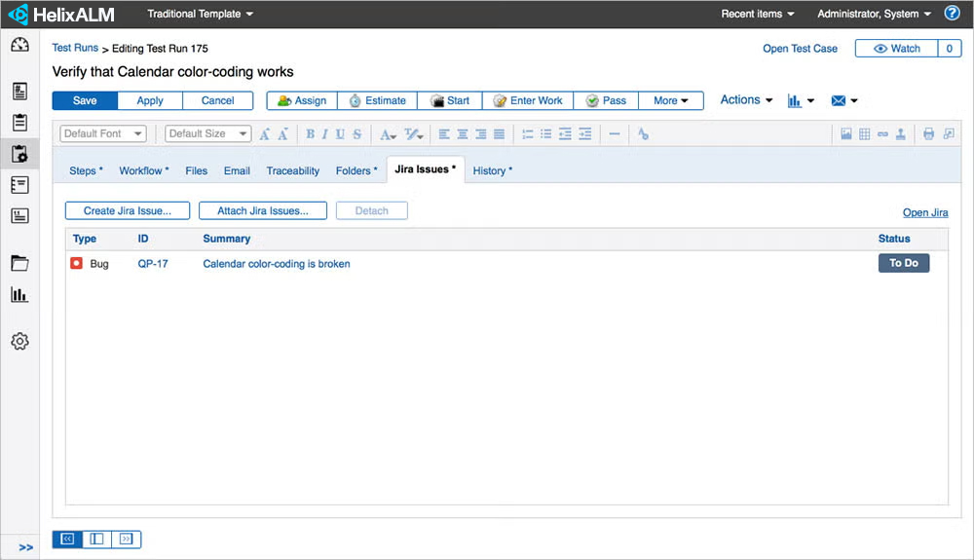
Task: Toggle bold formatting
Action: 310,134
